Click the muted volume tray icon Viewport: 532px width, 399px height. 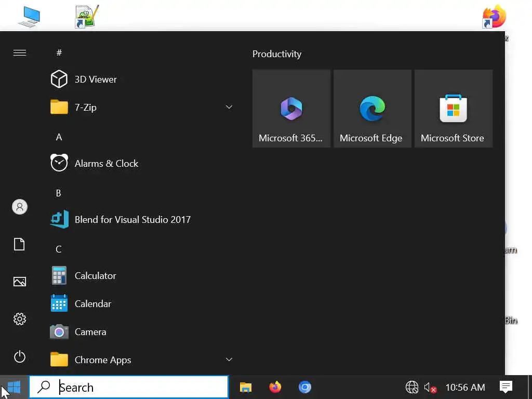430,387
